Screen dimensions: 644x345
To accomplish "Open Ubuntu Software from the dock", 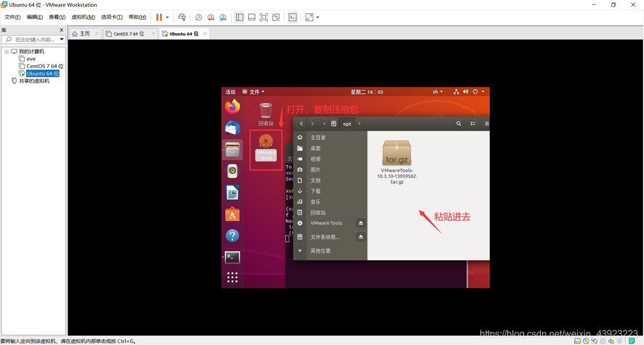I will click(x=232, y=214).
